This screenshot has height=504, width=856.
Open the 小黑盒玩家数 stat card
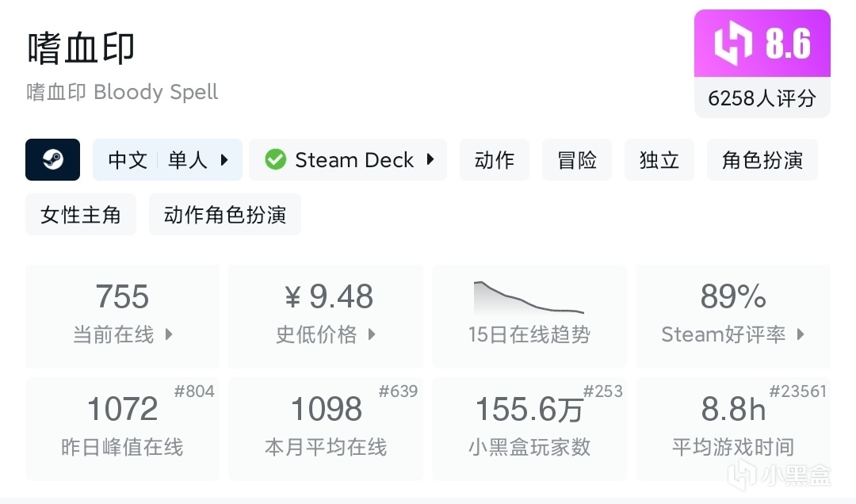[x=529, y=429]
